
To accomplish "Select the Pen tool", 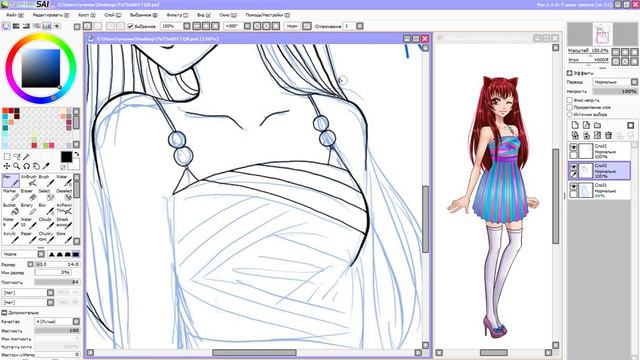I will (11, 180).
